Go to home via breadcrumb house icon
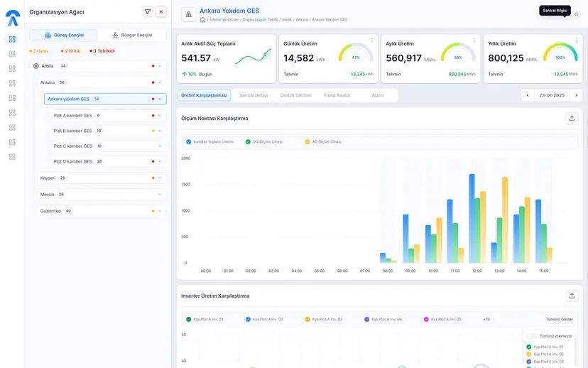The width and height of the screenshot is (588, 368). 202,19
